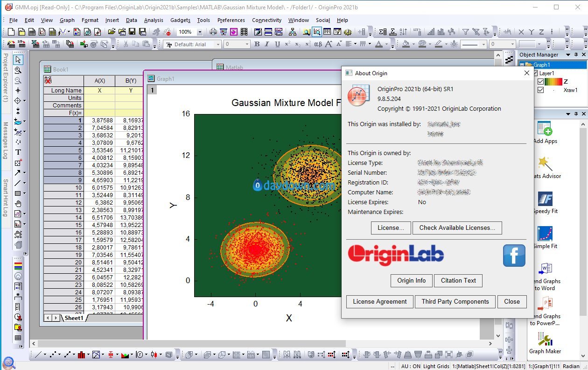Click the Origin Info button
Viewport: 588px width, 370px height.
(x=411, y=280)
